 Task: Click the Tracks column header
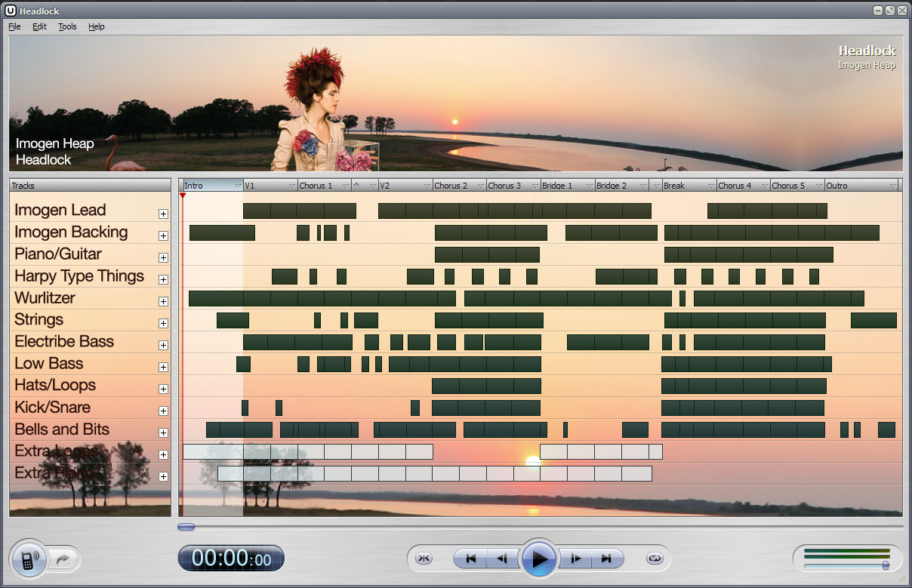click(x=91, y=186)
